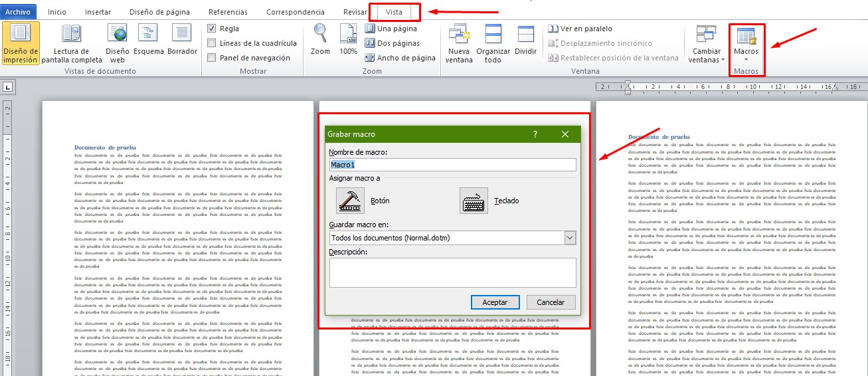Close the Grabar macro dialog
Image resolution: width=868 pixels, height=376 pixels.
coord(565,134)
